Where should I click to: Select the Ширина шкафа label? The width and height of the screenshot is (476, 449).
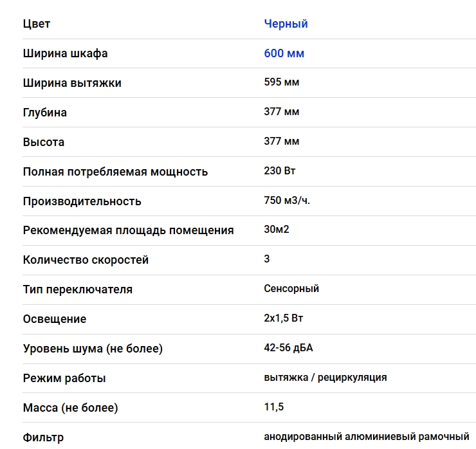click(65, 53)
